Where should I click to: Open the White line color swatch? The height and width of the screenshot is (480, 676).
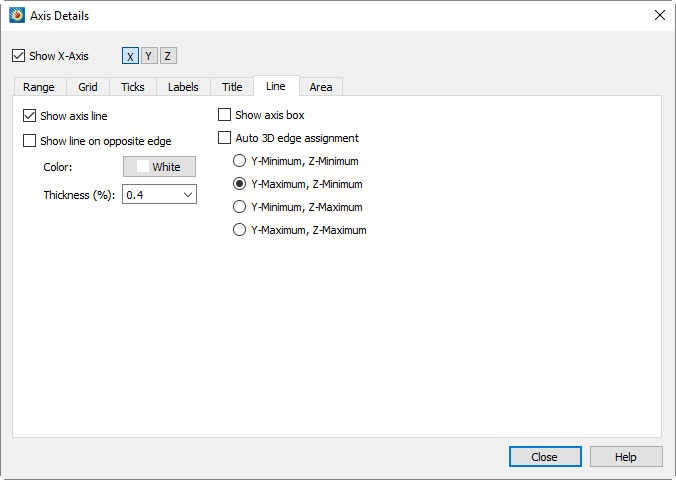click(160, 166)
